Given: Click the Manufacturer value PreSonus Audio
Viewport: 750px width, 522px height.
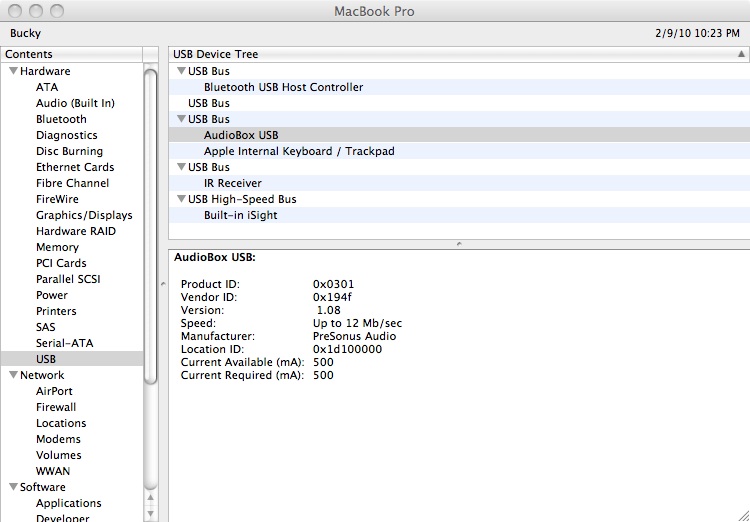Looking at the screenshot, I should [x=354, y=336].
